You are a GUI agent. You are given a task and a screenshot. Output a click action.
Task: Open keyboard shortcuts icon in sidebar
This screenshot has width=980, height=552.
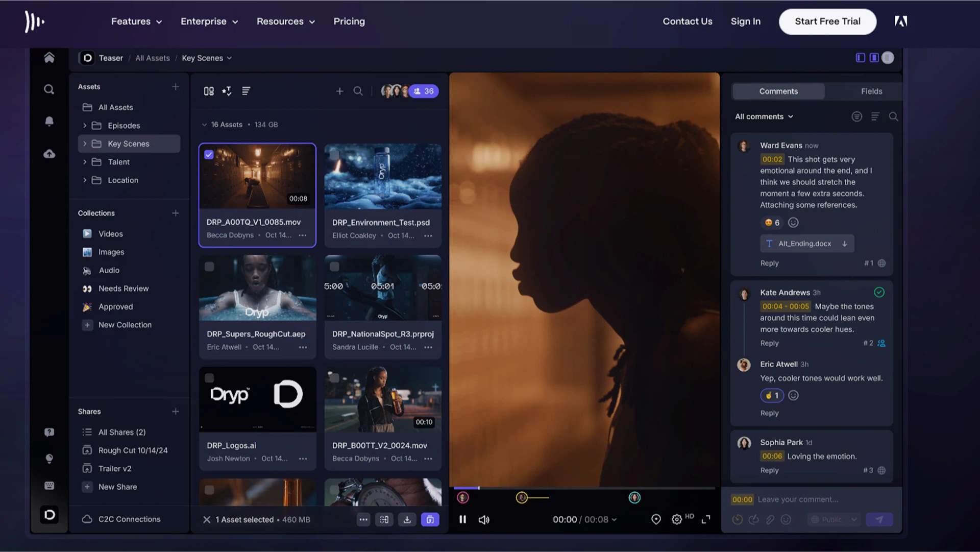(49, 486)
